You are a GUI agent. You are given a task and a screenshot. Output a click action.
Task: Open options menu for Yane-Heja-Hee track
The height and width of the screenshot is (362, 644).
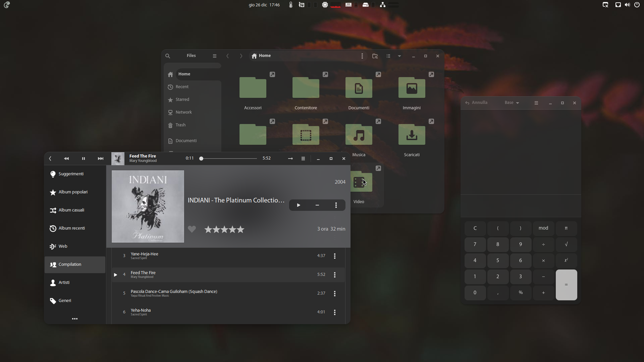(x=335, y=256)
